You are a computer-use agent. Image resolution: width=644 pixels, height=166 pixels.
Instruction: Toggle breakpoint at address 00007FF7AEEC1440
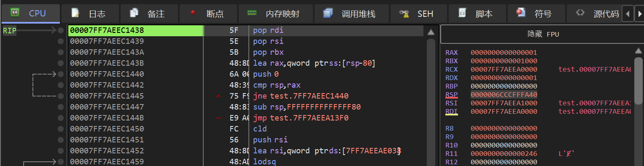[61, 74]
